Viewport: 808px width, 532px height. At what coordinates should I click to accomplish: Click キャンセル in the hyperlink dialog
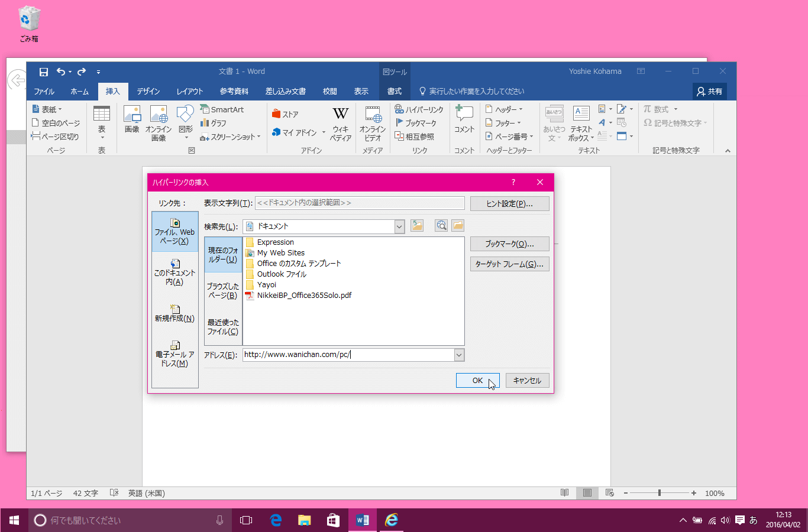click(528, 381)
